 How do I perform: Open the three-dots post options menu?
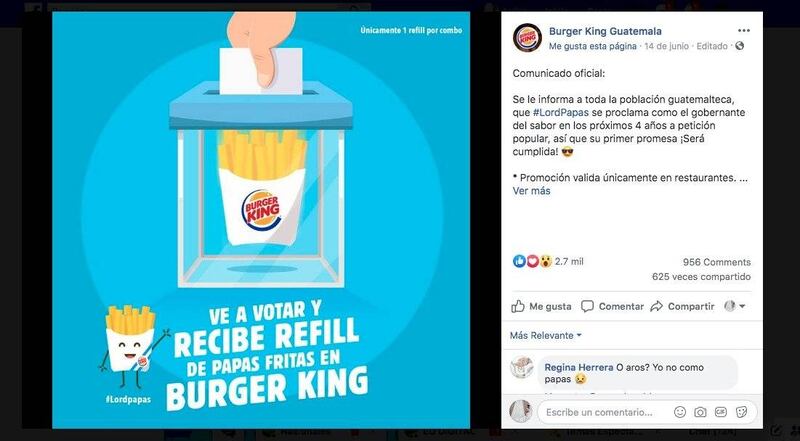743,31
